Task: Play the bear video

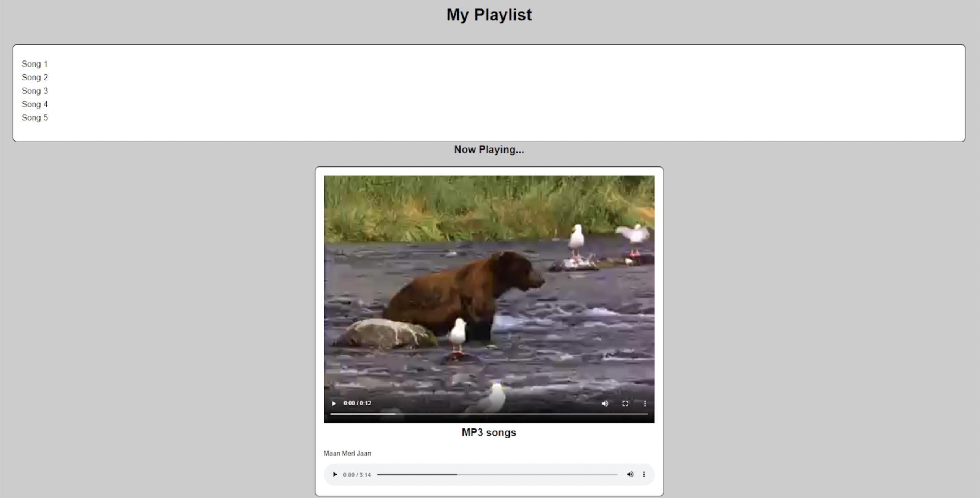Action: click(x=334, y=403)
